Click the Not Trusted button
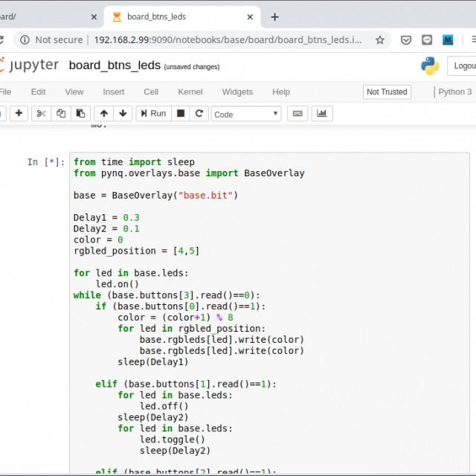Screen dimensions: 476x476 click(x=387, y=91)
